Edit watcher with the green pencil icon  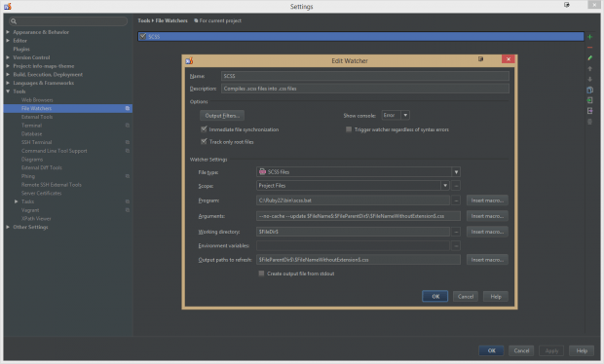[x=589, y=57]
